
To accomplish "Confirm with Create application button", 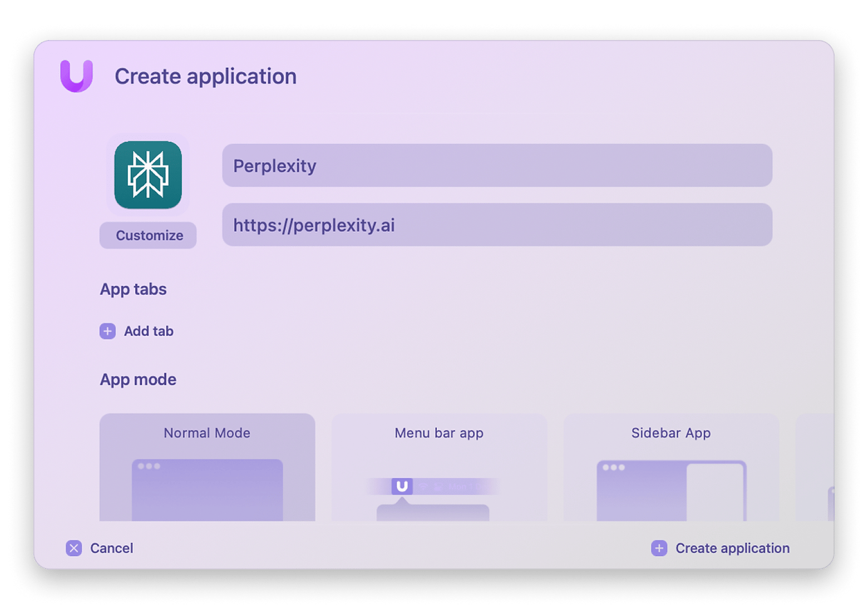I will tap(720, 548).
